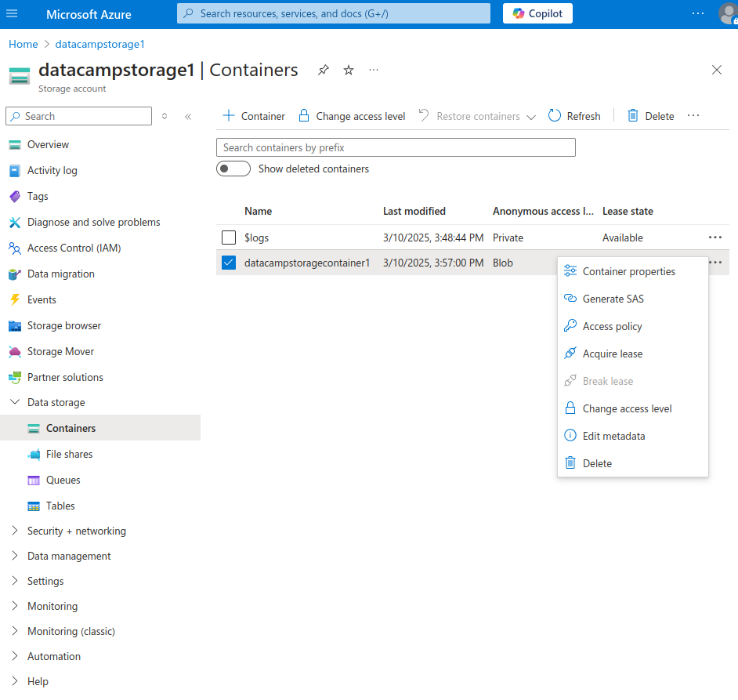Open $logs container name

[256, 238]
